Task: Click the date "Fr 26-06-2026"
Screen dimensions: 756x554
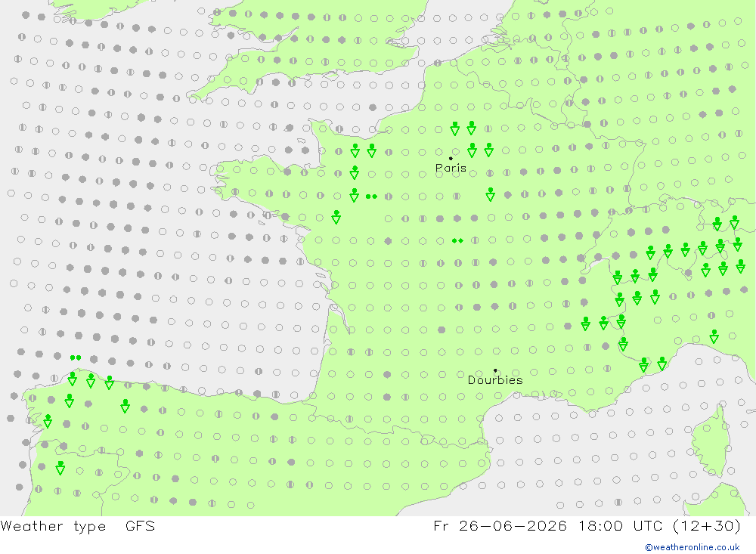Action: pos(500,526)
